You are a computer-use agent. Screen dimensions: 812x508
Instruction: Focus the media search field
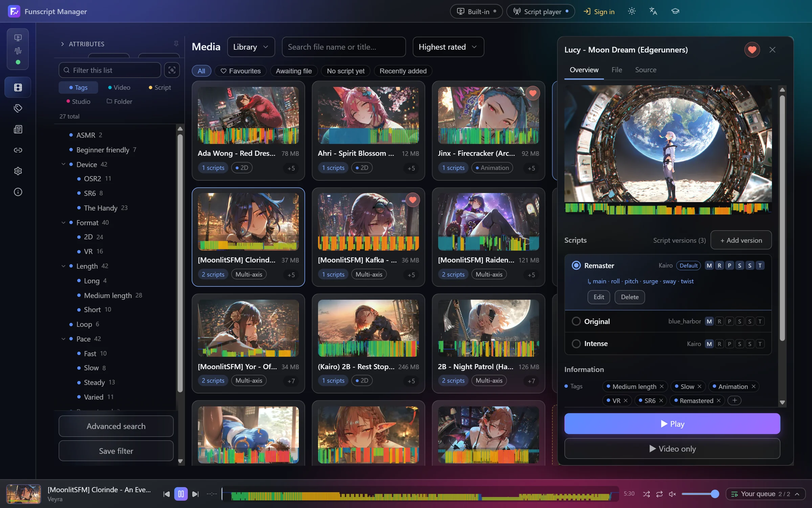(344, 47)
